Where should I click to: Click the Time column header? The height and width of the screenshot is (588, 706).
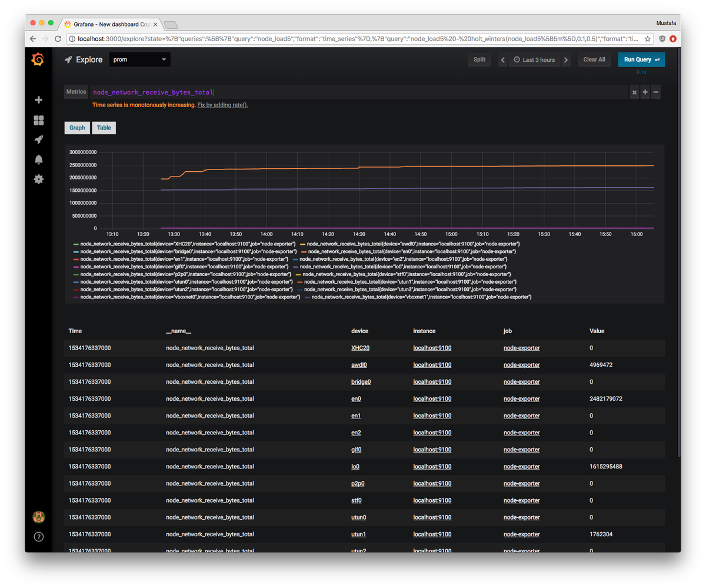(x=75, y=331)
